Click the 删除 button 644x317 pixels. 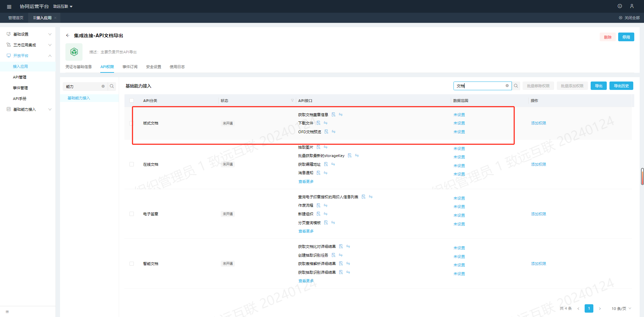point(607,37)
